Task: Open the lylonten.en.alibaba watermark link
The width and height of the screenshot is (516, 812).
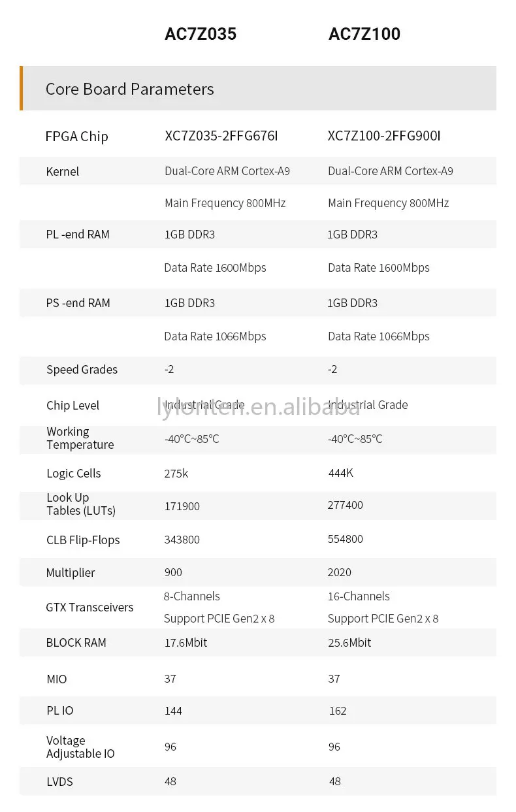Action: point(259,406)
